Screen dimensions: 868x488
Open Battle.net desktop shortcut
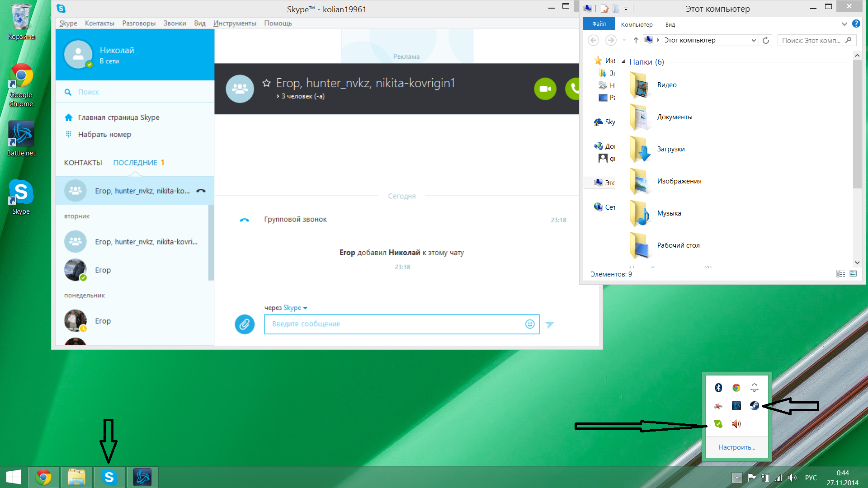pos(21,138)
